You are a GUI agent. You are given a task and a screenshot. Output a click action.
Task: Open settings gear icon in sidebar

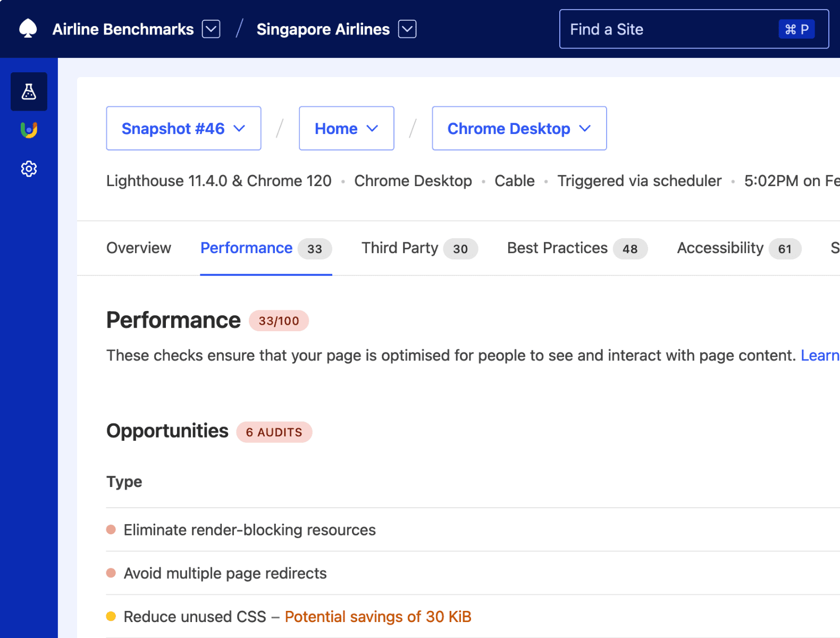pos(29,169)
